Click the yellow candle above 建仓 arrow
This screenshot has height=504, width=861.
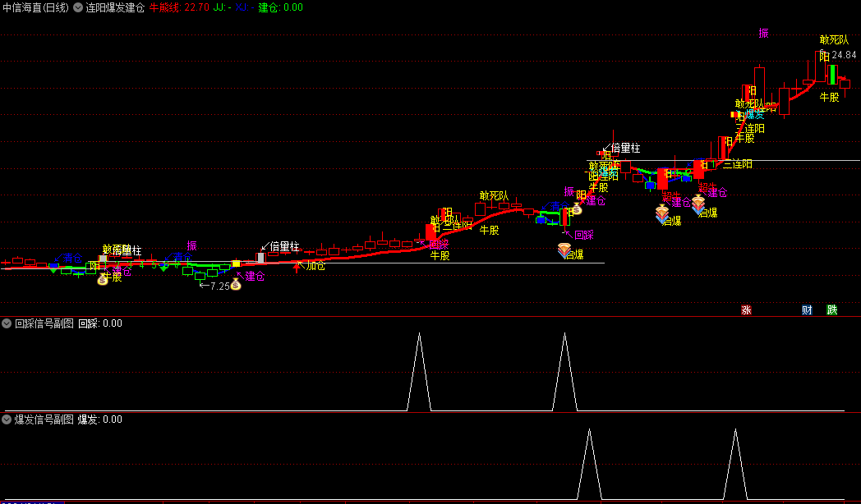(236, 263)
